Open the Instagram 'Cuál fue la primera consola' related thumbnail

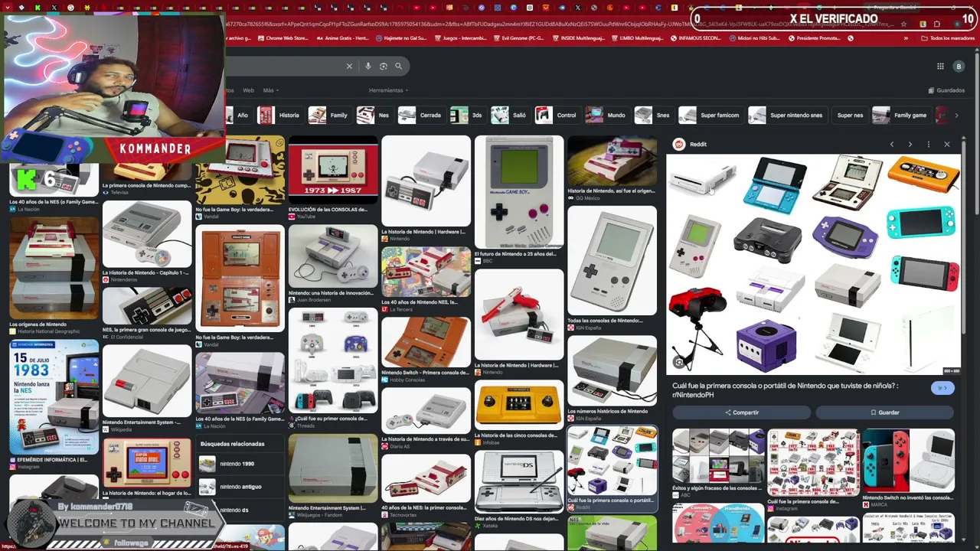813,463
